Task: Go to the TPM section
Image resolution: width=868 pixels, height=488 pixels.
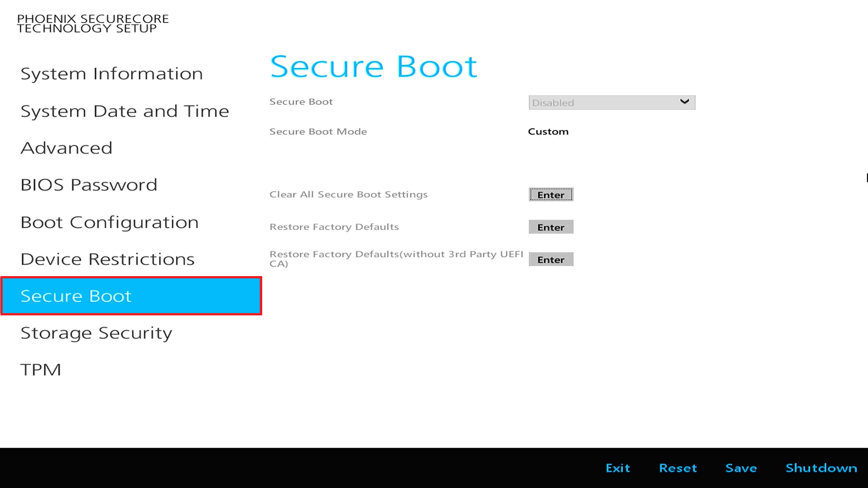Action: [x=41, y=370]
